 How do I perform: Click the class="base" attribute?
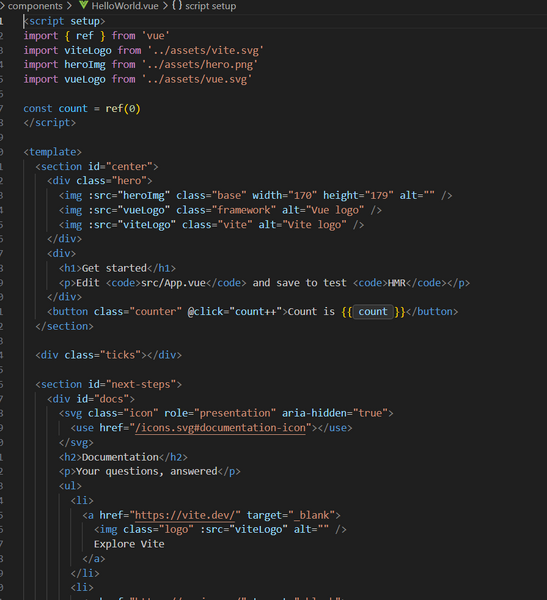click(211, 195)
